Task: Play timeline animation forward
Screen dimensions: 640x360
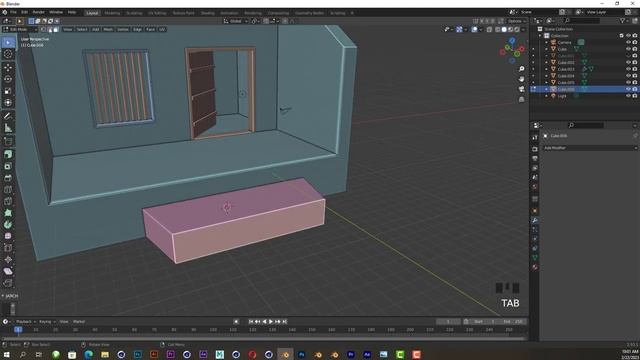Action: [271, 322]
